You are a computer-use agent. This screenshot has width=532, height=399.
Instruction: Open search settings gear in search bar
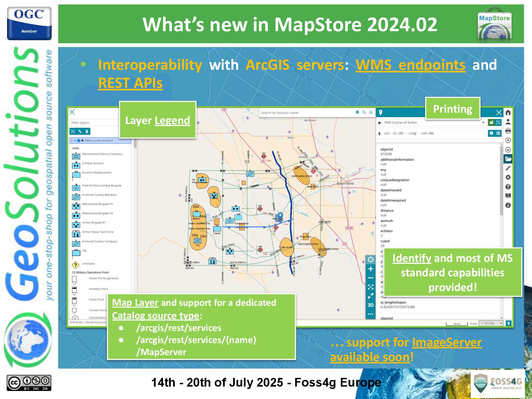pos(357,112)
